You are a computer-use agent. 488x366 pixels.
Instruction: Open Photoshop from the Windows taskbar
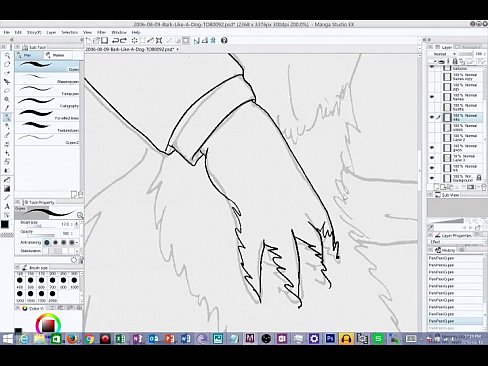tap(330, 339)
